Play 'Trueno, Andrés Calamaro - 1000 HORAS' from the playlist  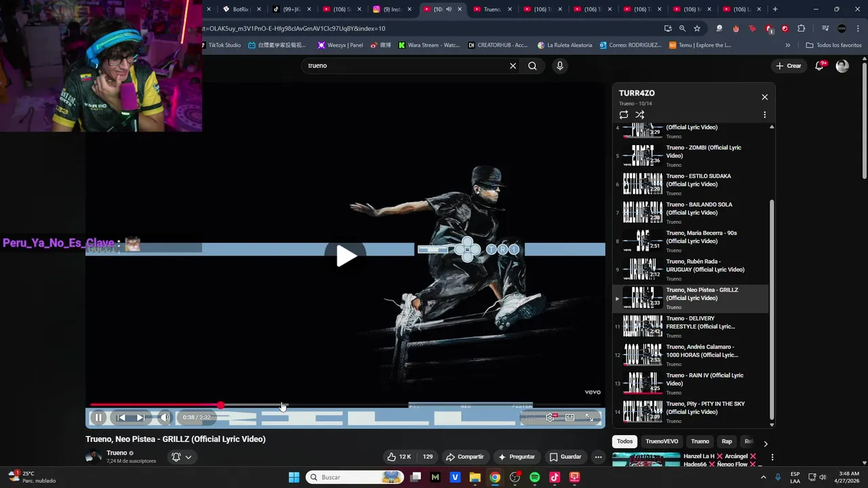click(x=690, y=355)
